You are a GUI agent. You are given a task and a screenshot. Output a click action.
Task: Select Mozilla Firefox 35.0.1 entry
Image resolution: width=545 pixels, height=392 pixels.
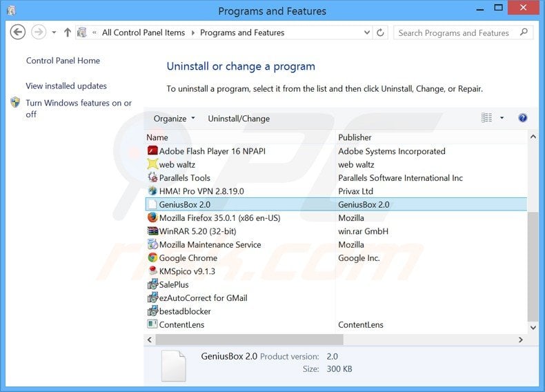[x=219, y=217]
